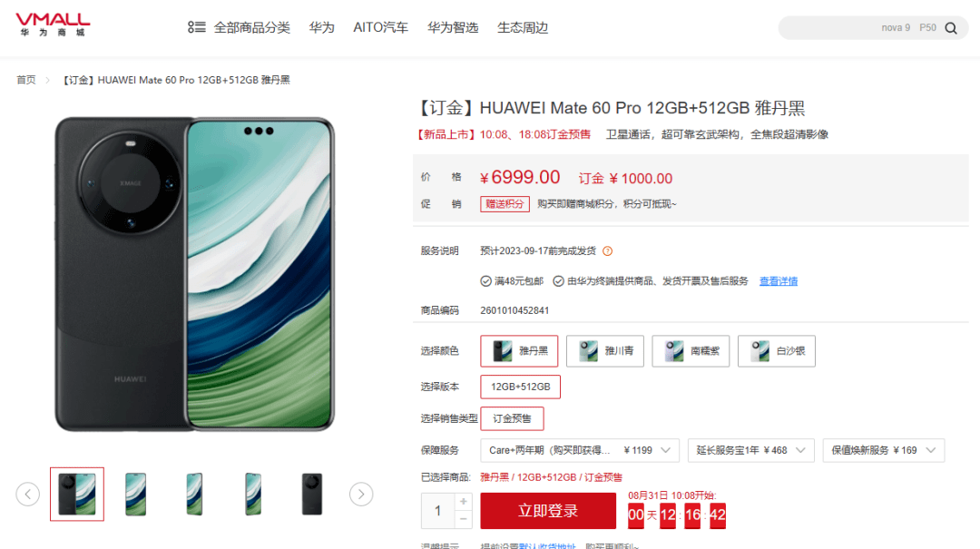The height and width of the screenshot is (549, 980).
Task: Show next product thumbnails arrow
Action: [x=361, y=494]
